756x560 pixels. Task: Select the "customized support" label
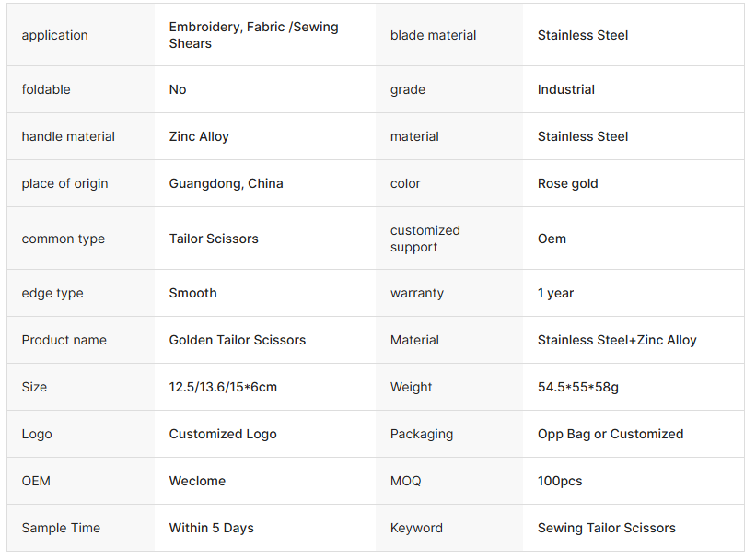click(425, 239)
